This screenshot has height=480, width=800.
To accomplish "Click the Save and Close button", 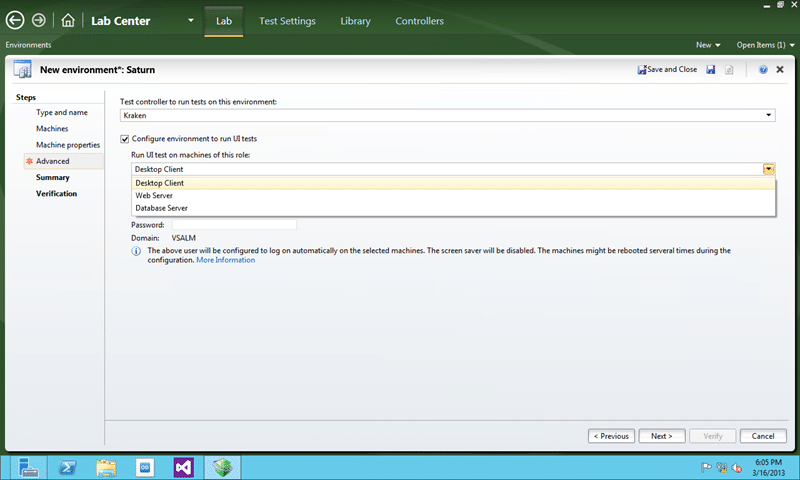I will [667, 69].
